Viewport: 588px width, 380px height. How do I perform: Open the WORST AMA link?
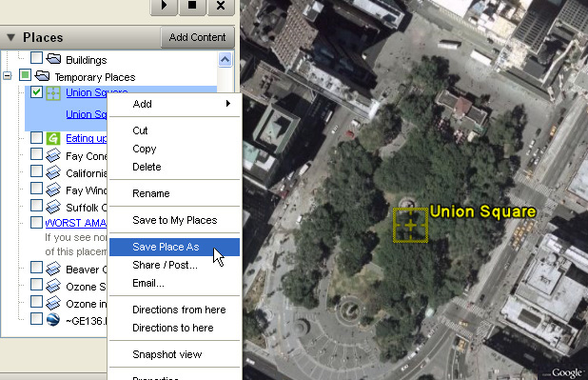(76, 223)
